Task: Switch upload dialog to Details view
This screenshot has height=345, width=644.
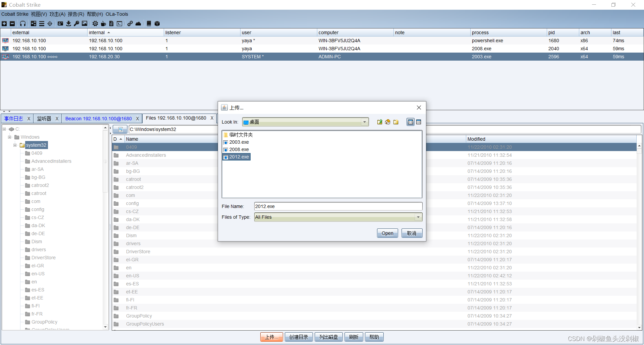Action: (x=419, y=122)
